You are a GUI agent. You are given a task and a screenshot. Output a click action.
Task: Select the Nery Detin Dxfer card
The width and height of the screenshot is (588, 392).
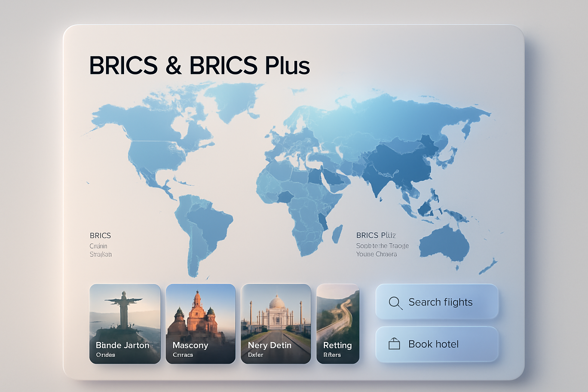coord(275,323)
